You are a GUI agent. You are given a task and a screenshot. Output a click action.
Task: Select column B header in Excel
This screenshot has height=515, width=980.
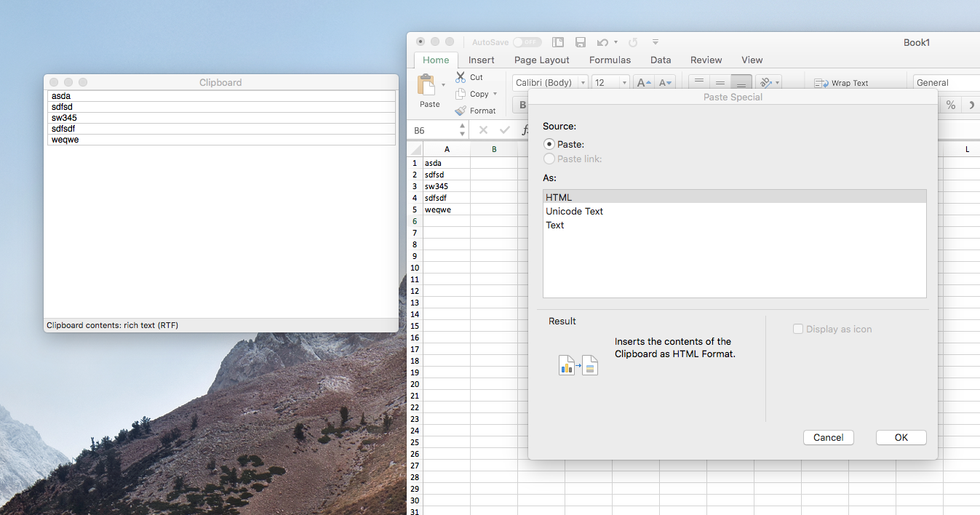(x=494, y=149)
